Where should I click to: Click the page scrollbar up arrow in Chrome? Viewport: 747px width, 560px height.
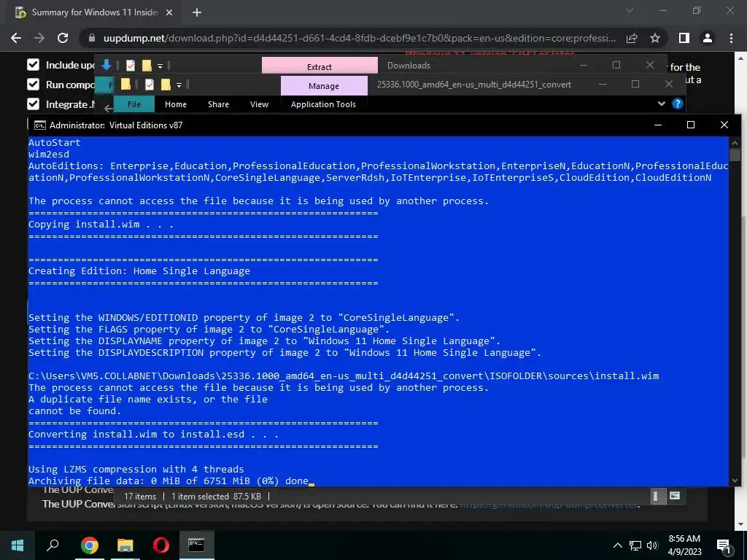point(741,58)
